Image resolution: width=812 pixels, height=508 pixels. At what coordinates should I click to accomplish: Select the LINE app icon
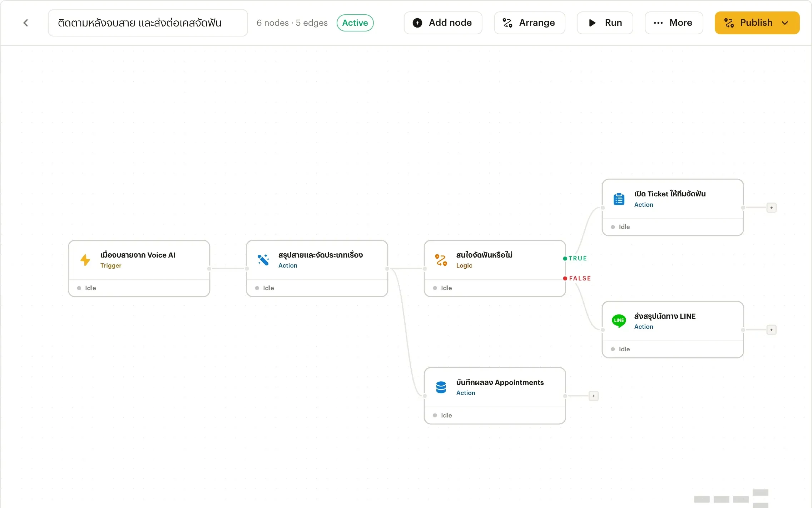pyautogui.click(x=619, y=321)
